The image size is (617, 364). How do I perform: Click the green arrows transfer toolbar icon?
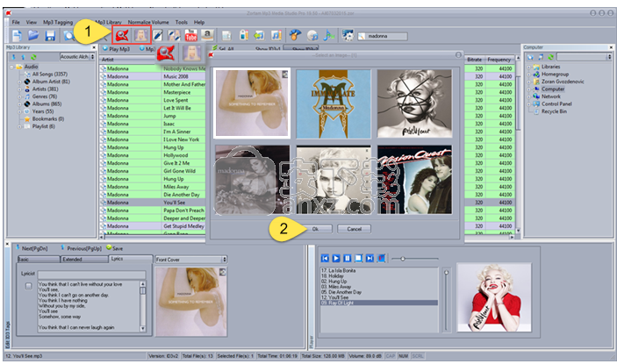259,36
